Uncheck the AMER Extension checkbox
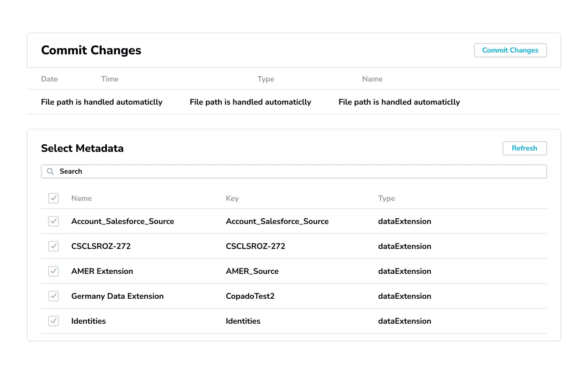 coord(53,271)
